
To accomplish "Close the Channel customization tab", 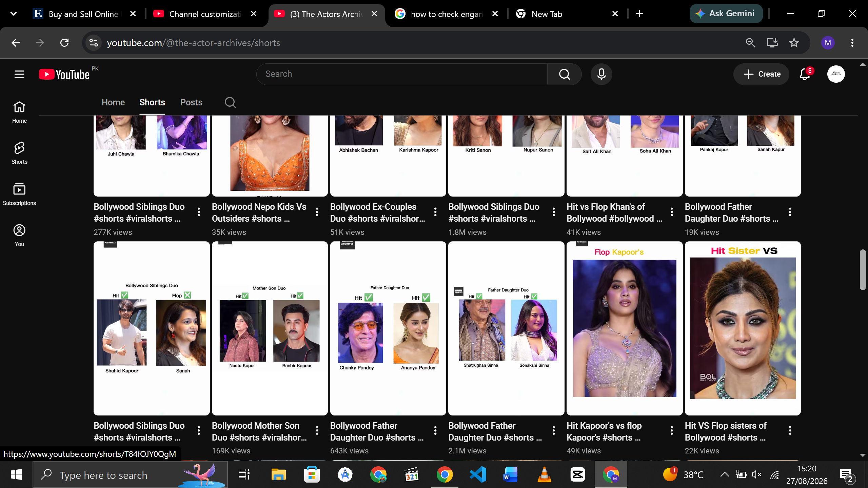I will click(x=254, y=14).
